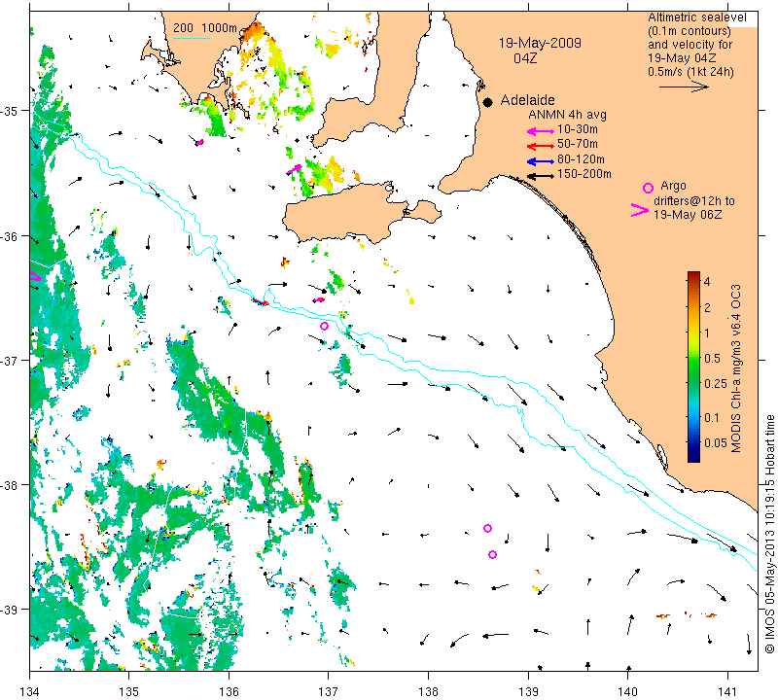
Task: Click the 80-120m depth label
Action: [x=581, y=159]
